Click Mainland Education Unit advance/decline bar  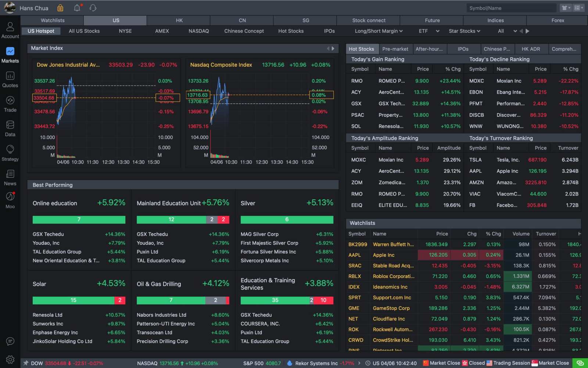point(183,219)
